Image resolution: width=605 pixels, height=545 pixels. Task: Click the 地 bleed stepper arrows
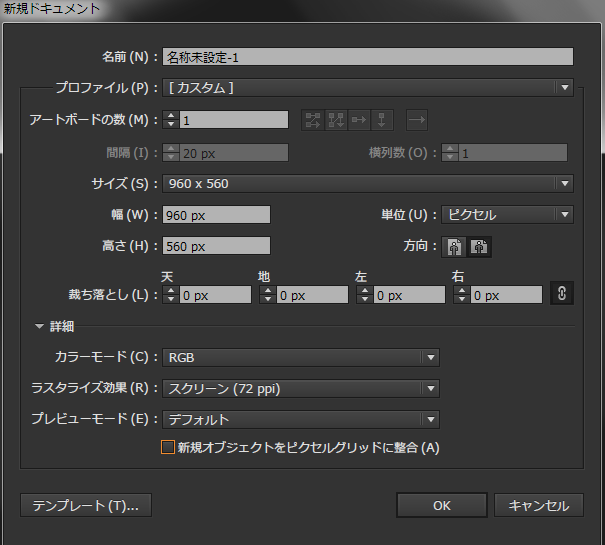(x=268, y=295)
